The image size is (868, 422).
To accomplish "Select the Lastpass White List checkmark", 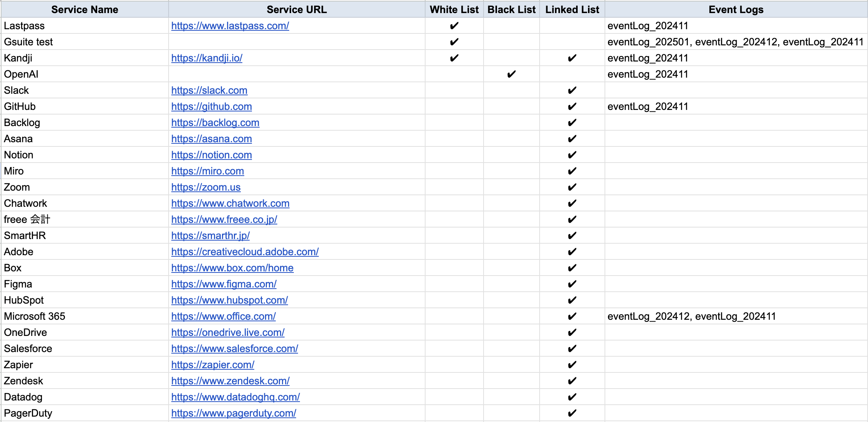I will pos(454,26).
